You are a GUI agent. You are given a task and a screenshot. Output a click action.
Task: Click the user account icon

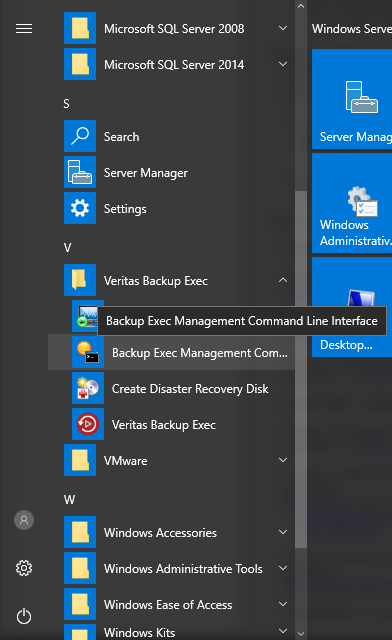coord(24,520)
